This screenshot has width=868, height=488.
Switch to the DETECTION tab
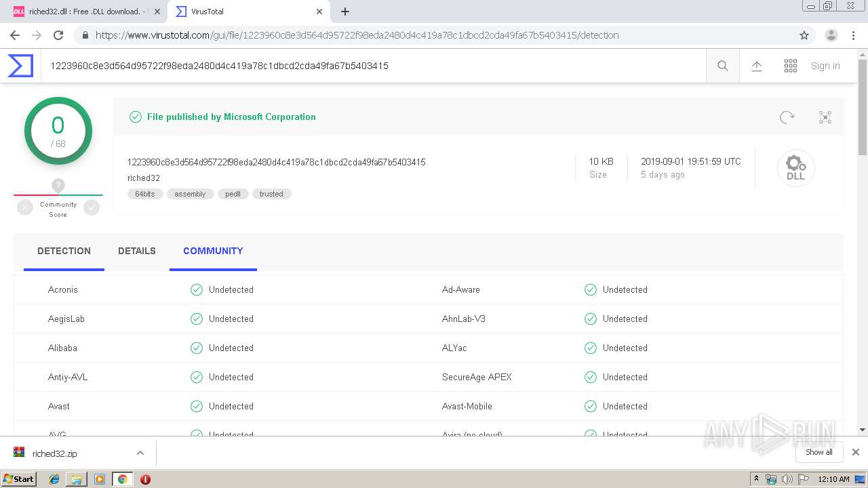pyautogui.click(x=64, y=251)
